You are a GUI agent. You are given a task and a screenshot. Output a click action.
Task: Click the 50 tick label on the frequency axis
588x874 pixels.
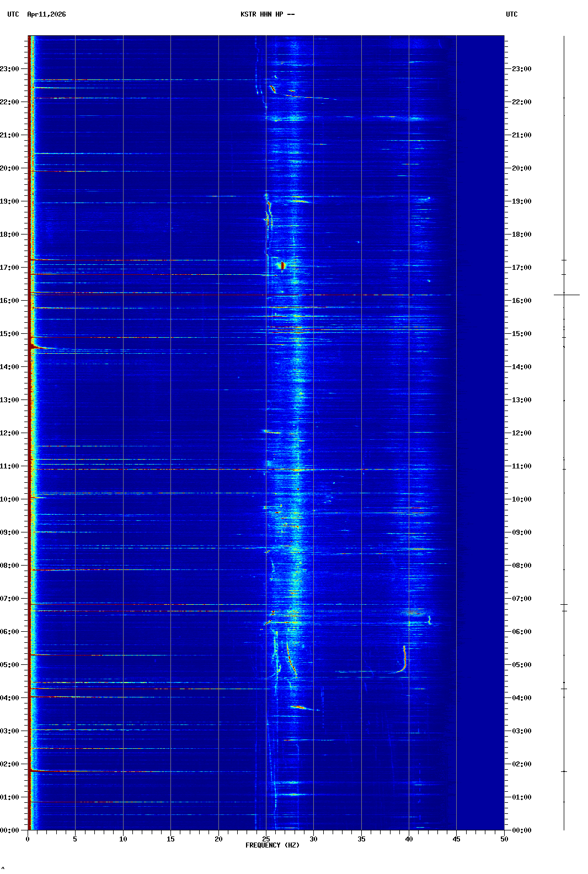pyautogui.click(x=504, y=839)
